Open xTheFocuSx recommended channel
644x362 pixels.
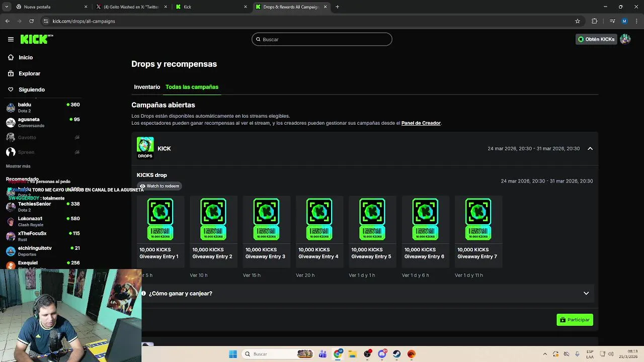click(x=43, y=236)
